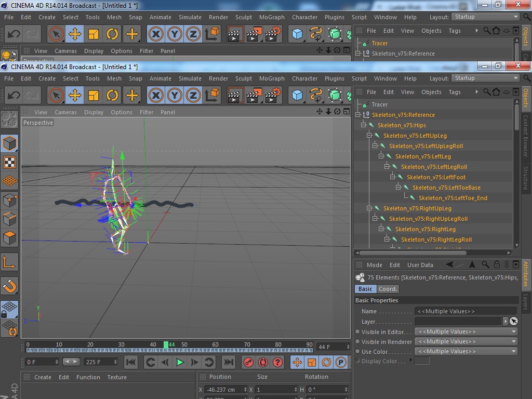Open Render Settings gear clapperboard in front window

(273, 96)
